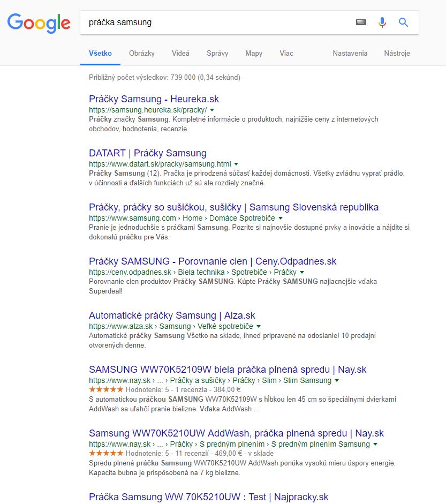Viewport: 446px width, 504px height.
Task: Switch to the Videá tab
Action: [180, 54]
